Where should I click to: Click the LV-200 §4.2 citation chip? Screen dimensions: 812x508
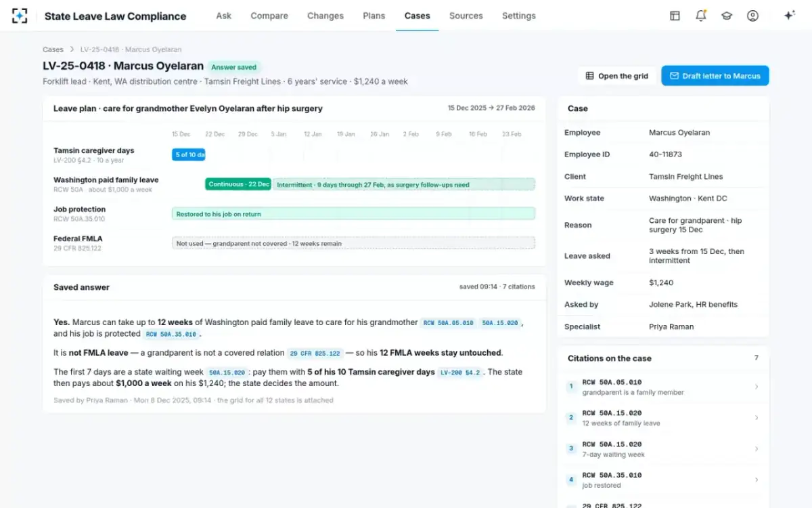coord(460,372)
